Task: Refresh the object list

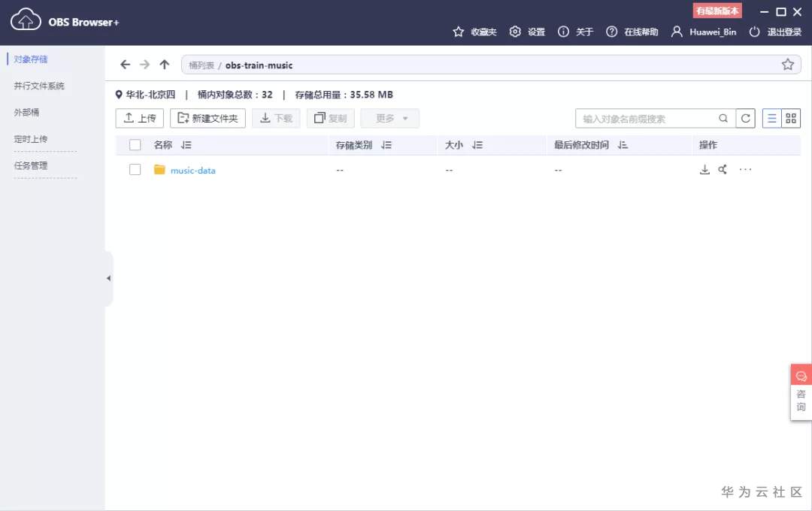Action: click(x=745, y=119)
